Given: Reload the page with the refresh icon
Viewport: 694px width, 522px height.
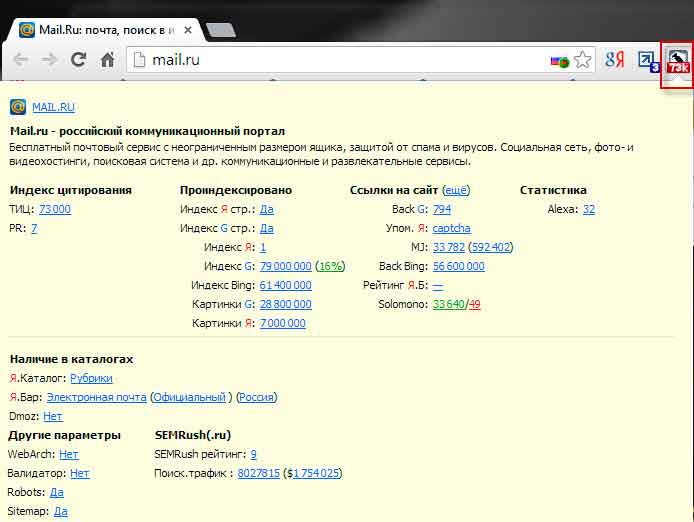Looking at the screenshot, I should click(78, 59).
